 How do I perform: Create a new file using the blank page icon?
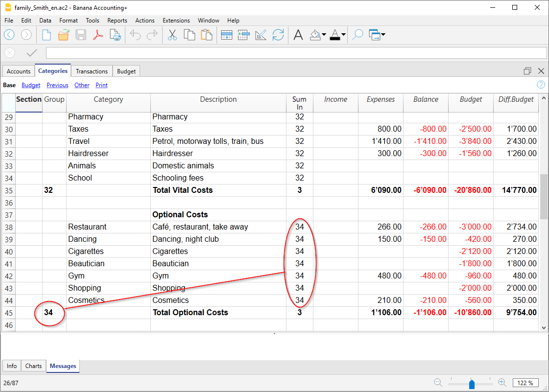click(x=46, y=35)
